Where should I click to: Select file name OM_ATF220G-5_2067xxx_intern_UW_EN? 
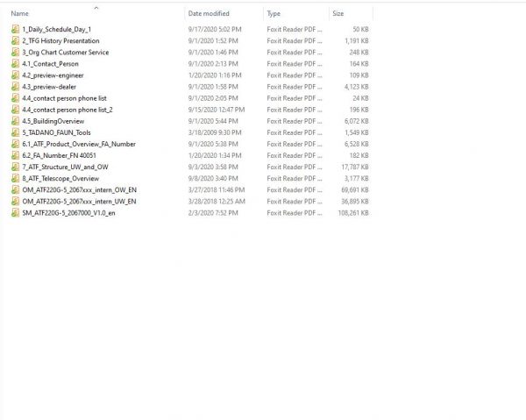tap(79, 202)
